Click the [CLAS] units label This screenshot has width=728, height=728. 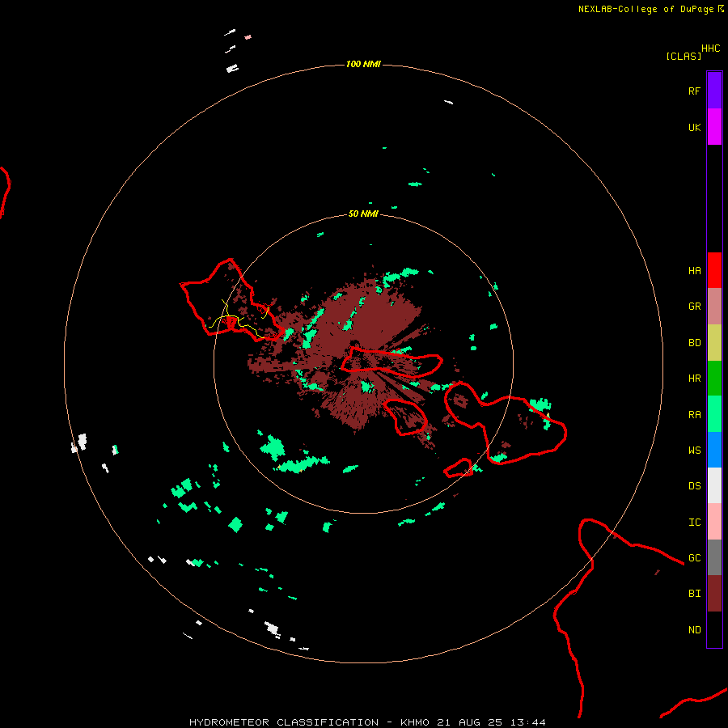684,56
